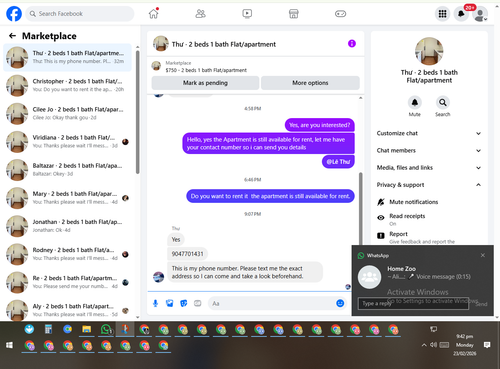The image size is (500, 369).
Task: Close the WhatsApp notification popup
Action: (483, 255)
